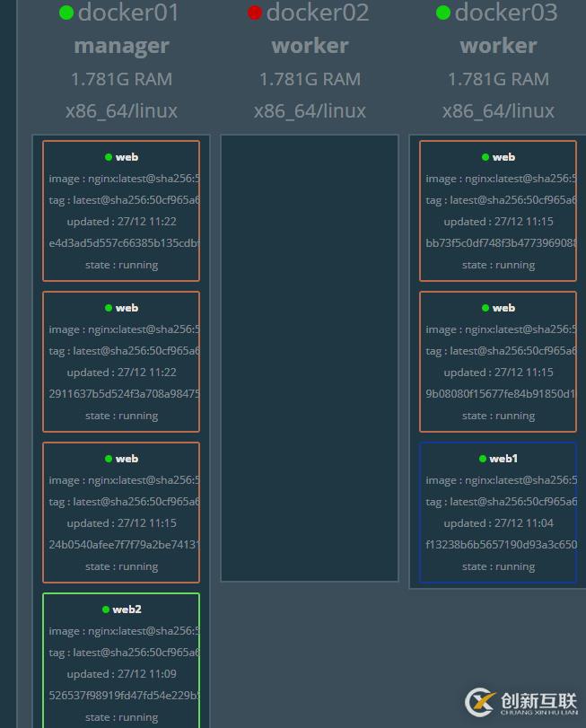Click web title of container bb73f5c0

click(503, 157)
